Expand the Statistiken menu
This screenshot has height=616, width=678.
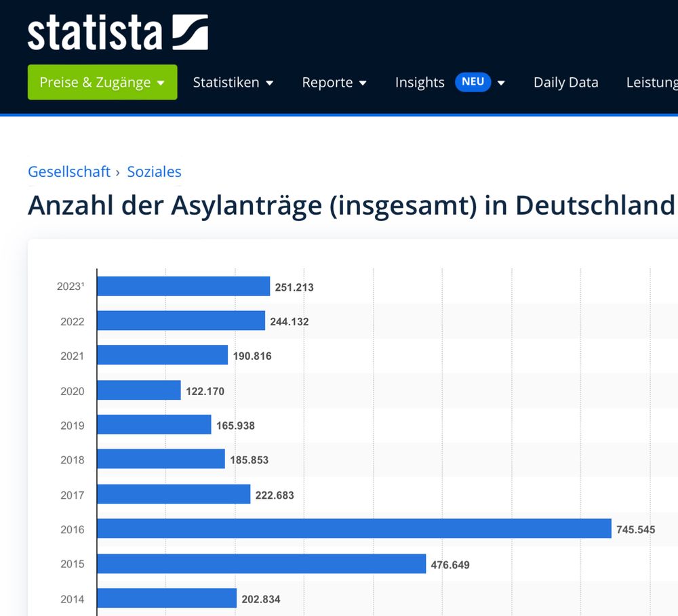pyautogui.click(x=233, y=82)
